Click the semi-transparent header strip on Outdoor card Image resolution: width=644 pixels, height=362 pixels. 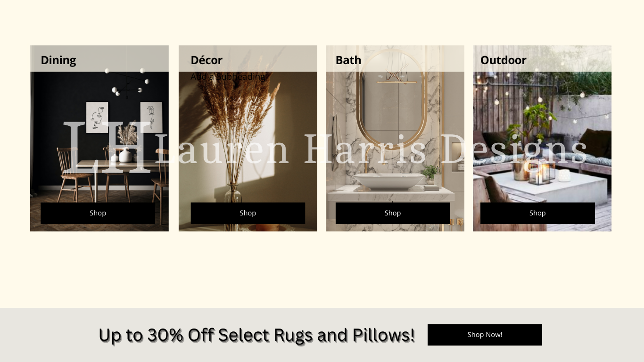[x=542, y=58]
